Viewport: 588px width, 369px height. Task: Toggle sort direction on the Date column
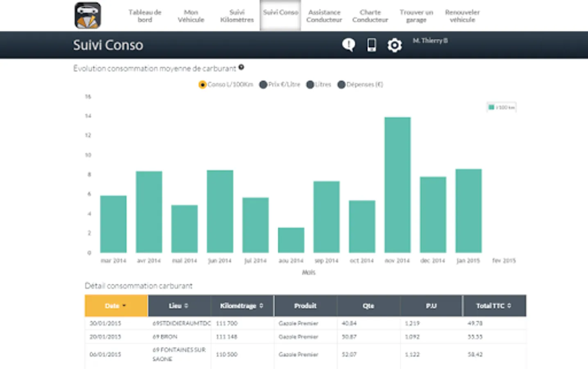(x=124, y=306)
